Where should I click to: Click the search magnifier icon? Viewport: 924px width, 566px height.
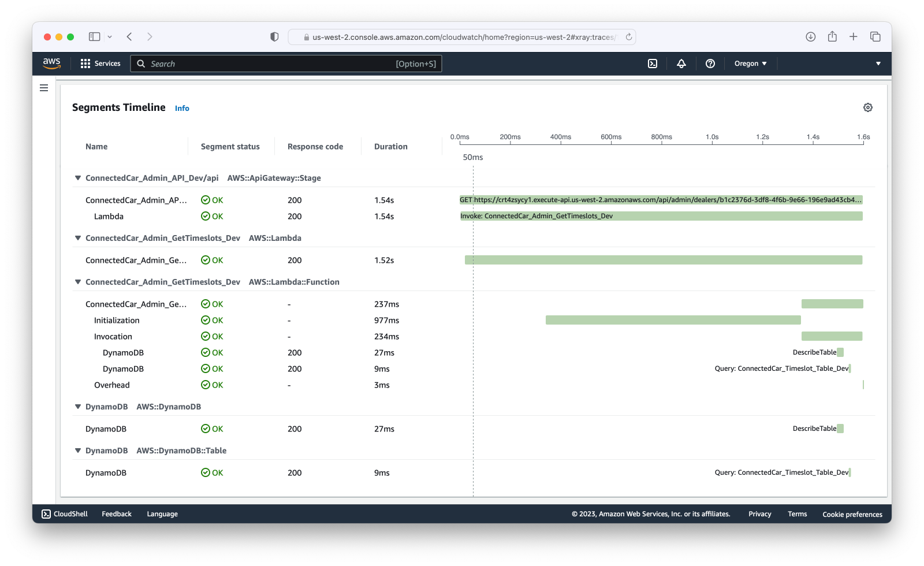(x=141, y=64)
